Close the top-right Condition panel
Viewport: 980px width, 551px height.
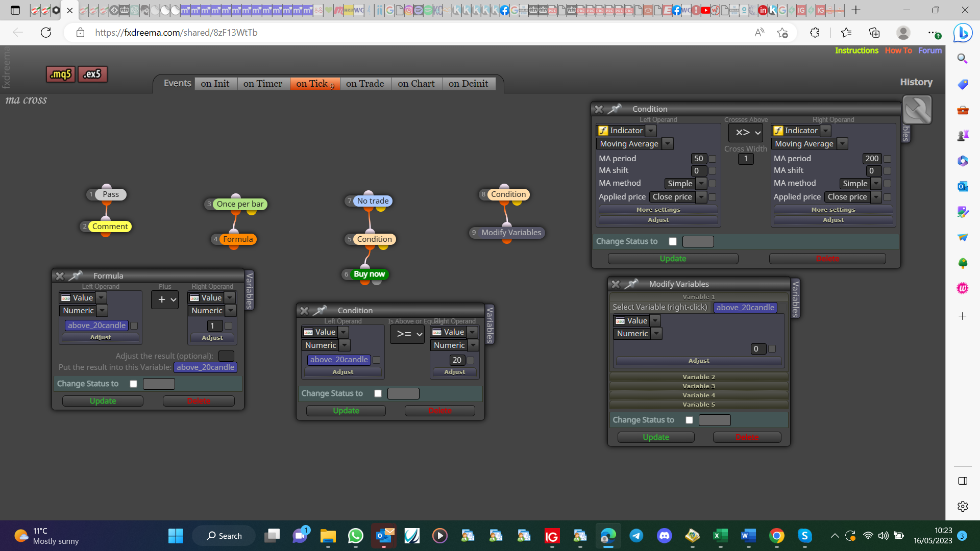tap(599, 109)
